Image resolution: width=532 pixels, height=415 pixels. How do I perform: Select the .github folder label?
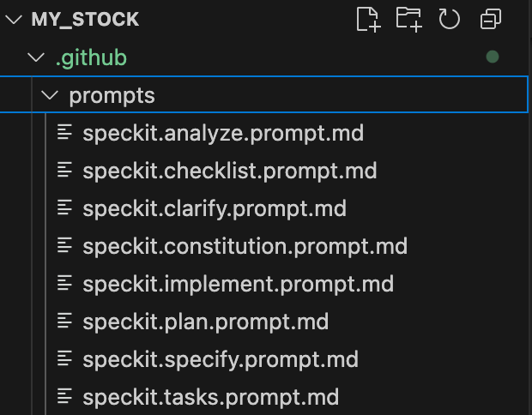coord(91,57)
